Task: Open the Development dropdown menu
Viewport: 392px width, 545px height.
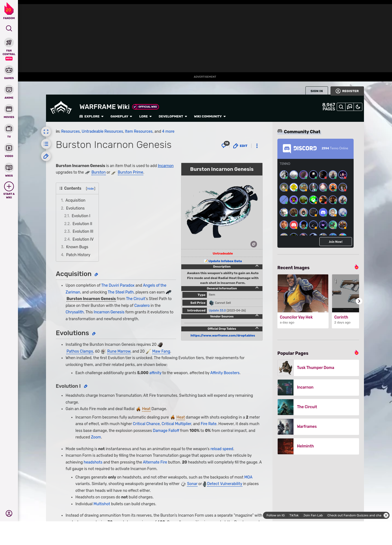Action: pyautogui.click(x=173, y=116)
